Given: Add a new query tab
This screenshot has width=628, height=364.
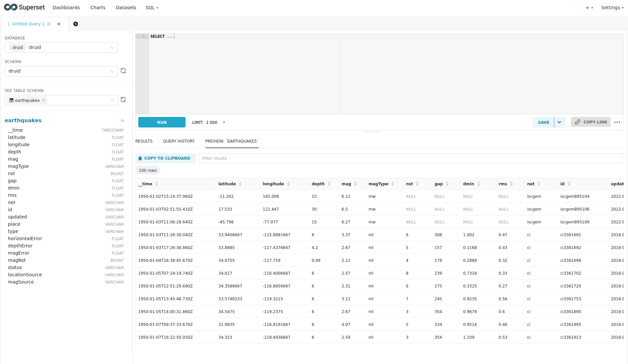Looking at the screenshot, I should click(x=76, y=24).
